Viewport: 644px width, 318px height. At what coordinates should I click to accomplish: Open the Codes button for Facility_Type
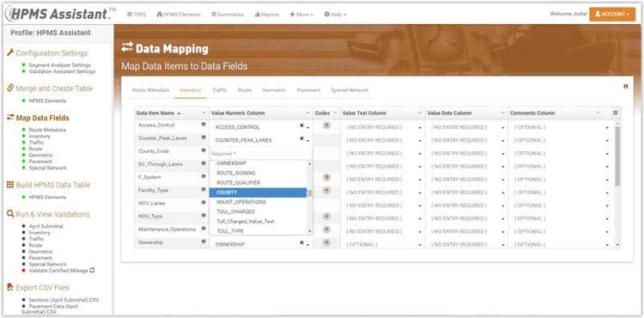[x=326, y=190]
